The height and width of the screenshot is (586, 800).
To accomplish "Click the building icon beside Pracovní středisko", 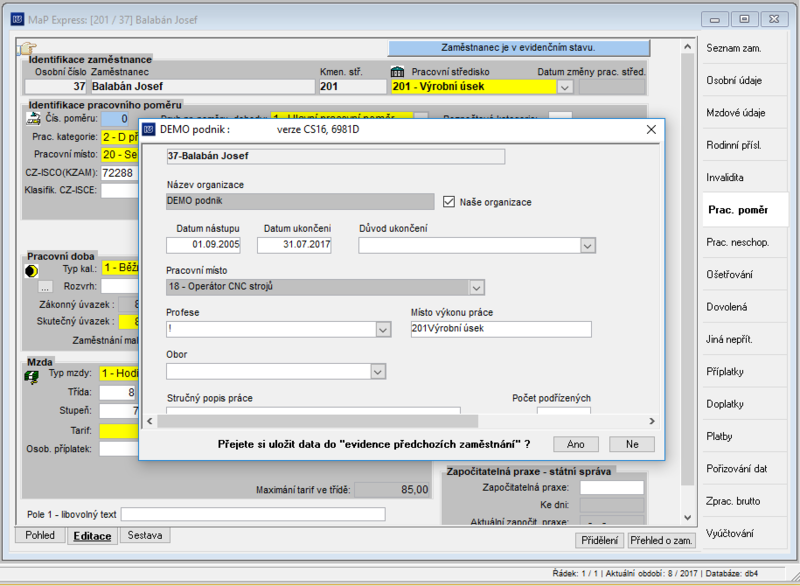I will (397, 72).
